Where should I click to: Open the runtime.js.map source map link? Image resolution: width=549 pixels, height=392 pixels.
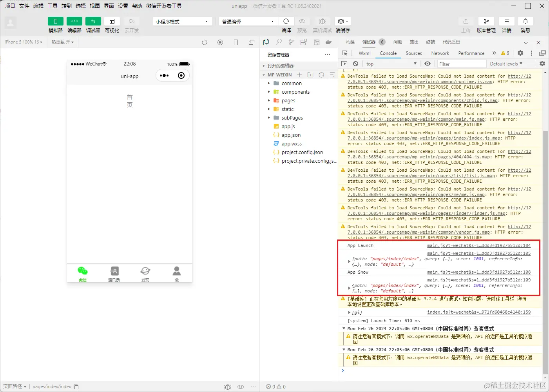[420, 82]
